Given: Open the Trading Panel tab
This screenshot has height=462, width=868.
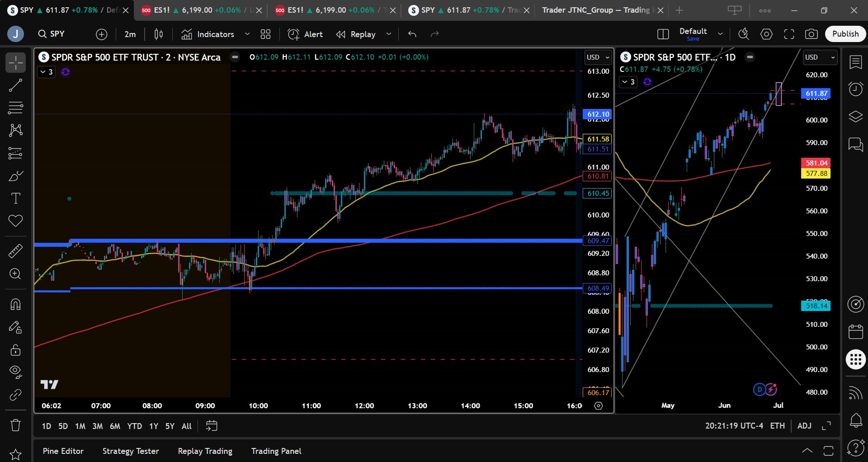Looking at the screenshot, I should [276, 451].
